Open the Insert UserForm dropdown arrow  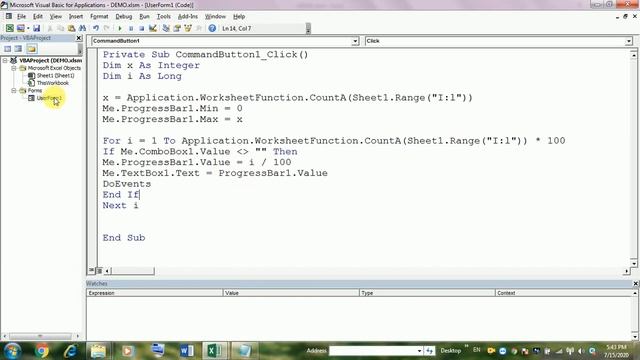tap(28, 28)
